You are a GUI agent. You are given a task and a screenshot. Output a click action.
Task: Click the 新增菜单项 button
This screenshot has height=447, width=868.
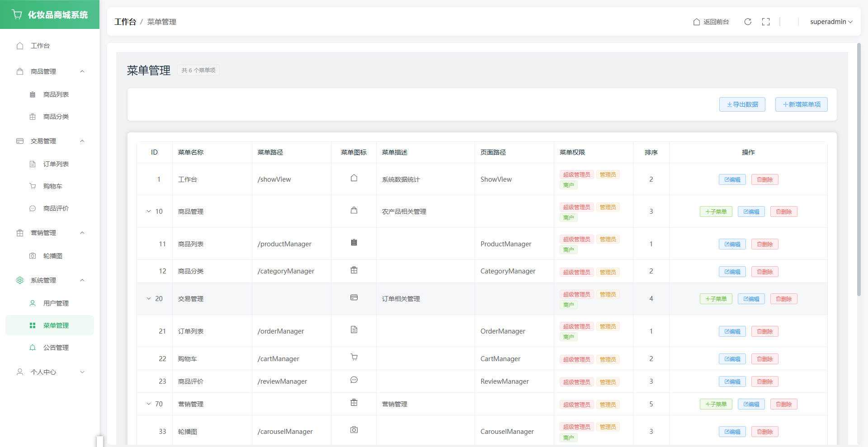801,104
